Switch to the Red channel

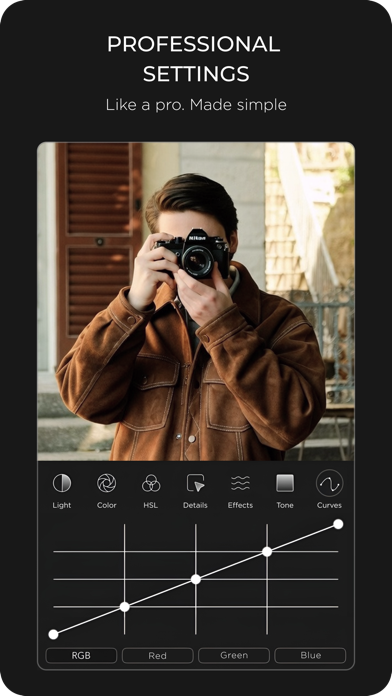click(x=158, y=655)
